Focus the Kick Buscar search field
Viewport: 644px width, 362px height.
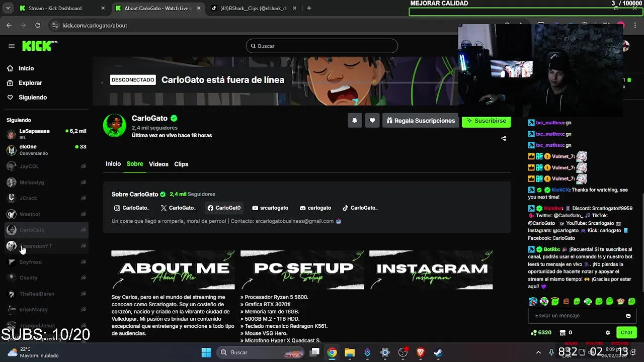click(x=322, y=46)
